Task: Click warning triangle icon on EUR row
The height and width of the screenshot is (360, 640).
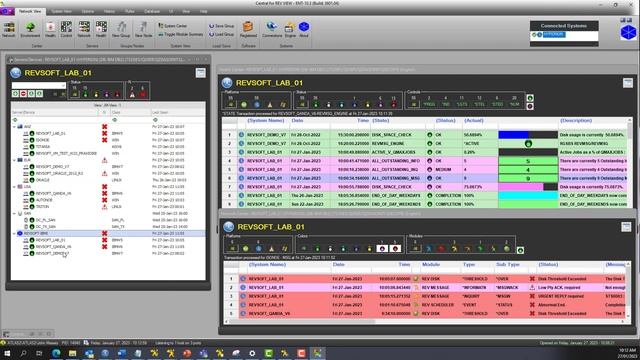Action: pyautogui.click(x=104, y=160)
